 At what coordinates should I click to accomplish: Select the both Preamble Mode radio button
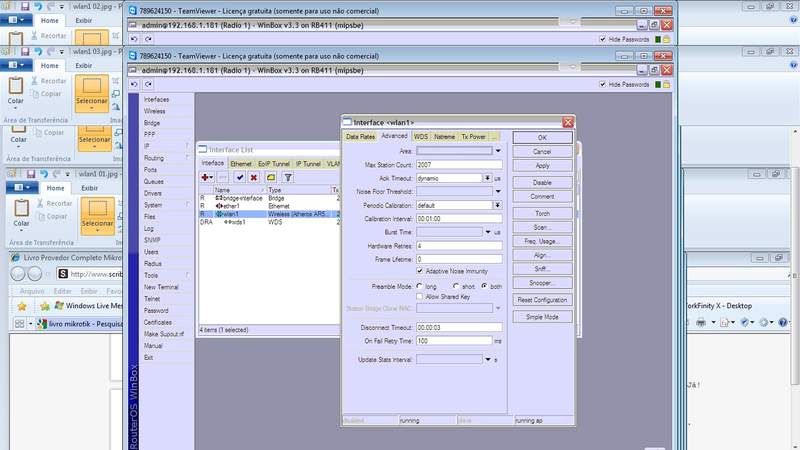(484, 286)
